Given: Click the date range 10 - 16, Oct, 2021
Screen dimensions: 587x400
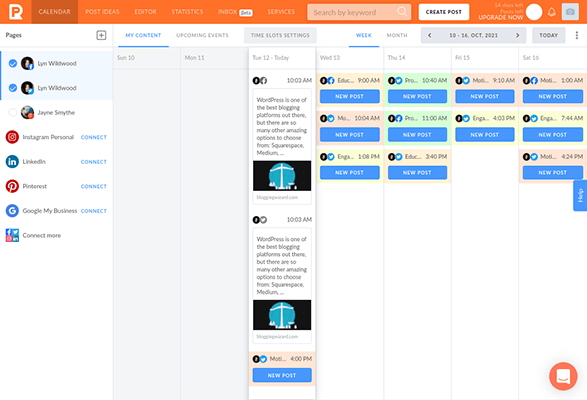Looking at the screenshot, I should pos(474,35).
